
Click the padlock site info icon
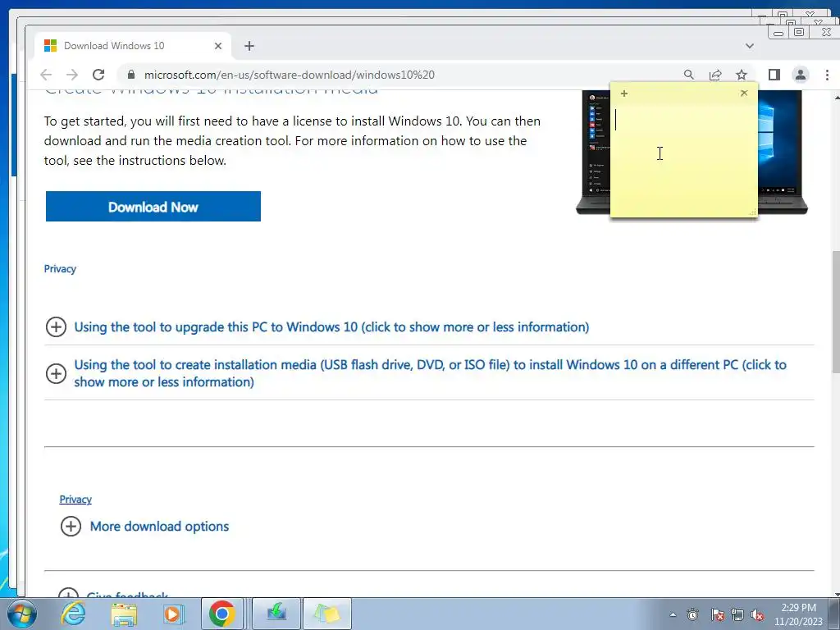point(130,75)
